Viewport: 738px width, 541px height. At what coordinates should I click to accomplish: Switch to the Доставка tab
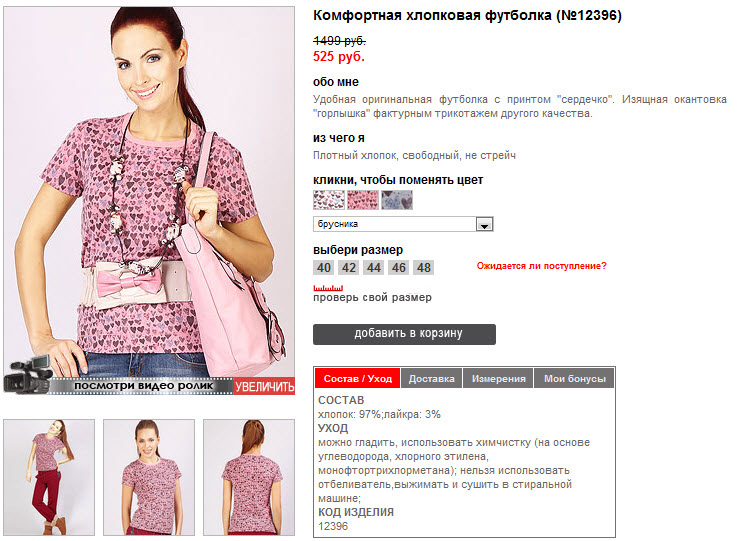[x=432, y=379]
